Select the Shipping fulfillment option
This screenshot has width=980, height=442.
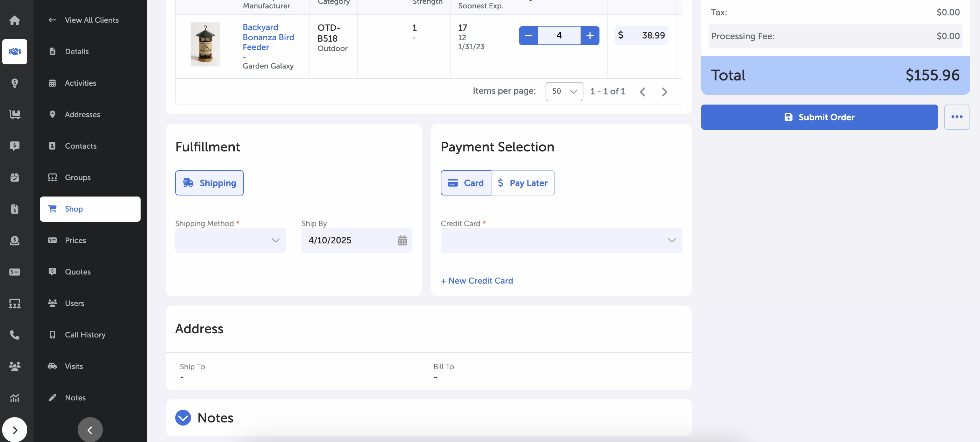tap(209, 183)
